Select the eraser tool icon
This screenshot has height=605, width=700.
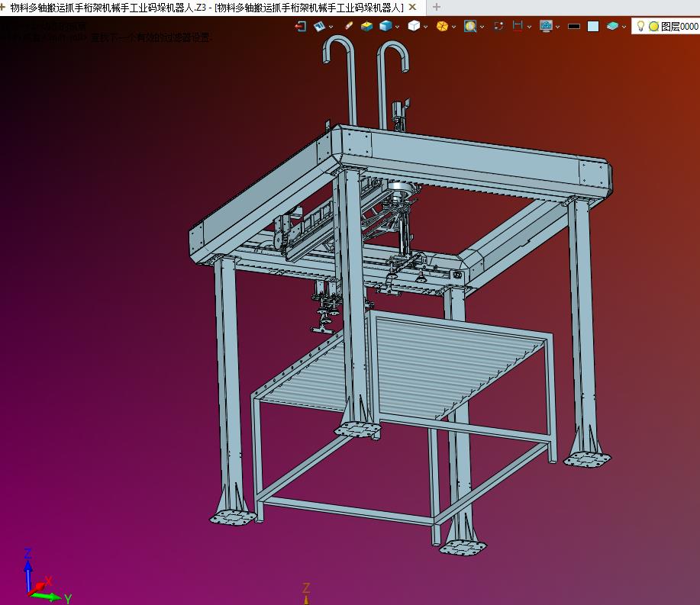coord(349,26)
